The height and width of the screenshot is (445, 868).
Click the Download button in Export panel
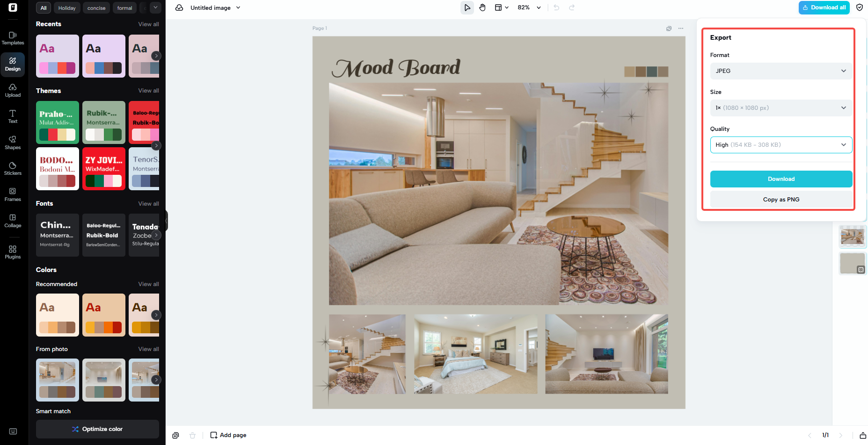click(x=781, y=179)
